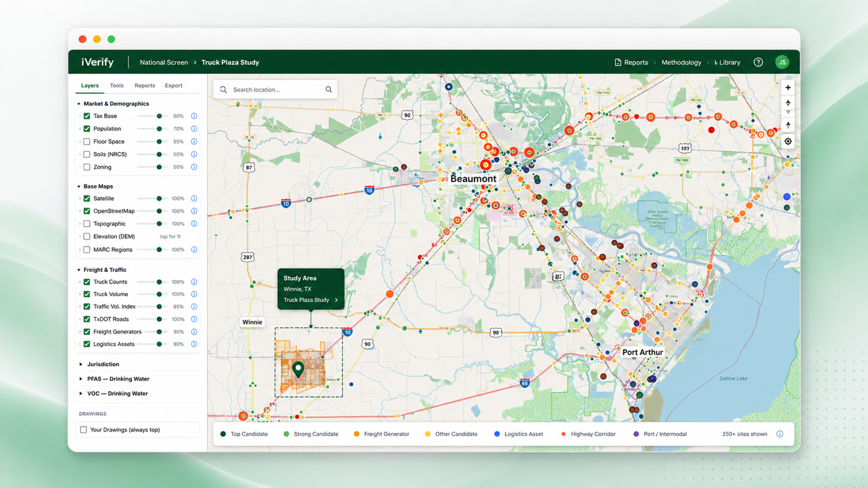
Task: Open info icon for Zoning layer
Action: [x=194, y=167]
